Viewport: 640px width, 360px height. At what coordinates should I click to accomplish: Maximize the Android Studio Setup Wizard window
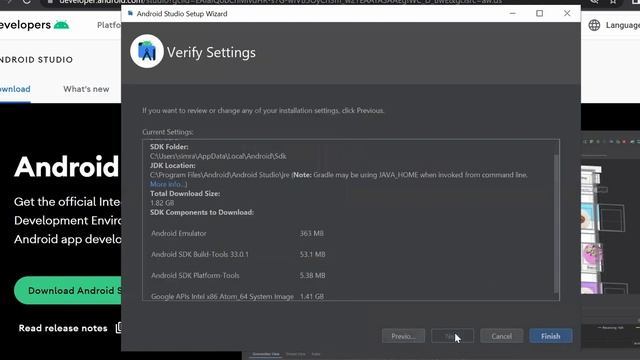click(x=540, y=13)
